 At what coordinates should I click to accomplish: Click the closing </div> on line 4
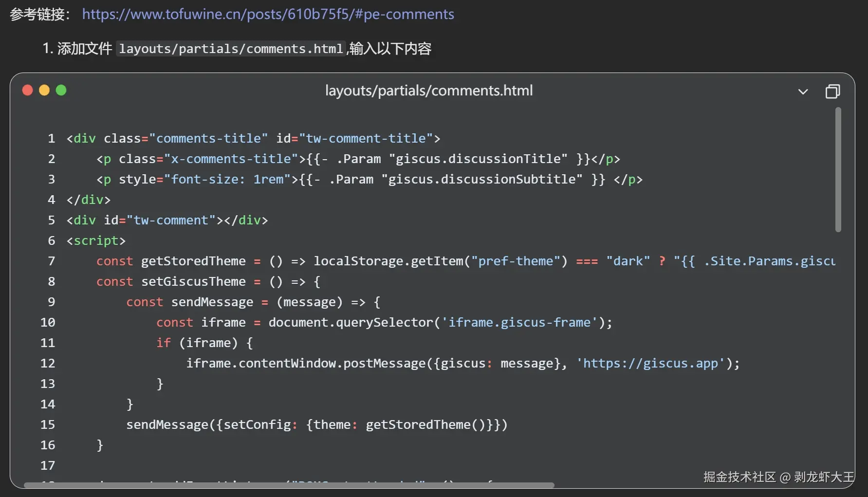click(89, 200)
